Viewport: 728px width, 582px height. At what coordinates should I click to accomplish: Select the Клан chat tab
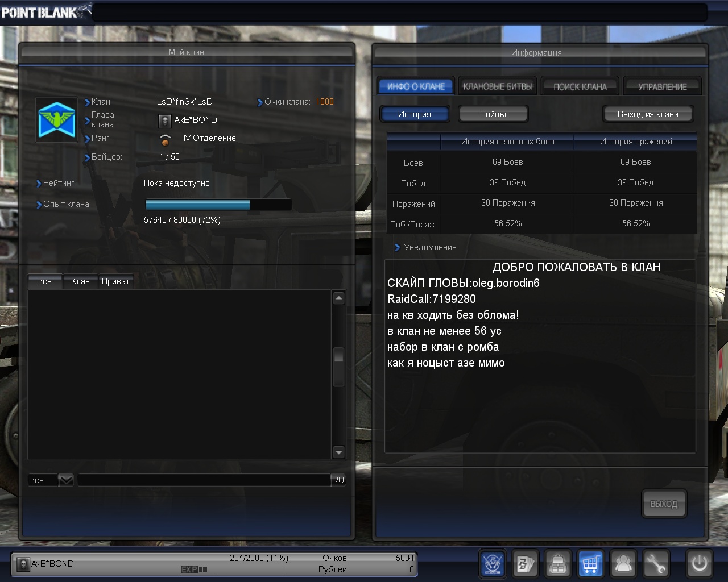pyautogui.click(x=80, y=281)
